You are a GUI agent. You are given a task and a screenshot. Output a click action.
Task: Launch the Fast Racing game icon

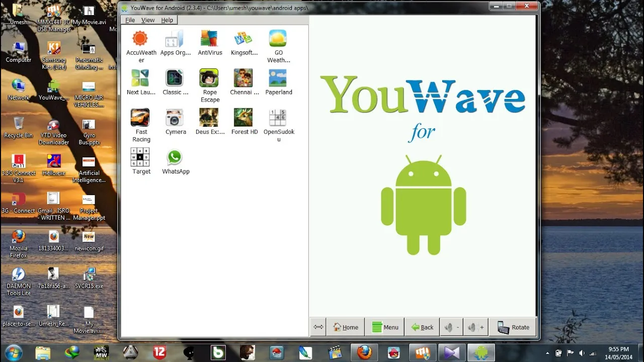[x=140, y=117]
